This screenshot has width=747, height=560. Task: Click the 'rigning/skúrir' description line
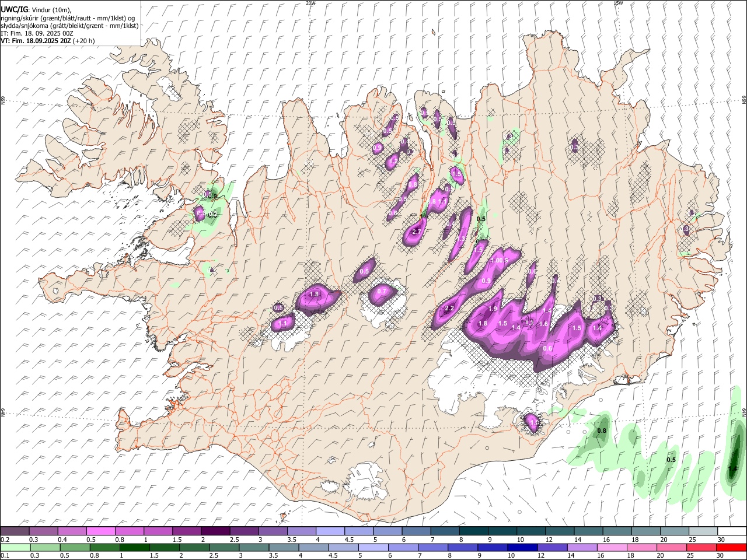68,18
